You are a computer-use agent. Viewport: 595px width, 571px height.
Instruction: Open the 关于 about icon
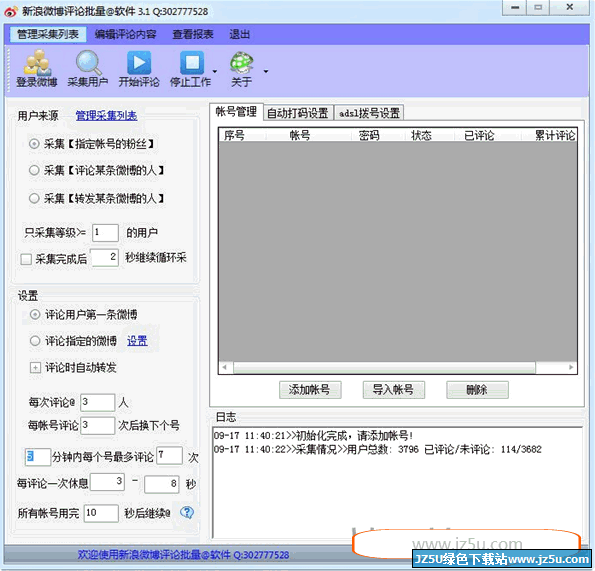pos(242,63)
